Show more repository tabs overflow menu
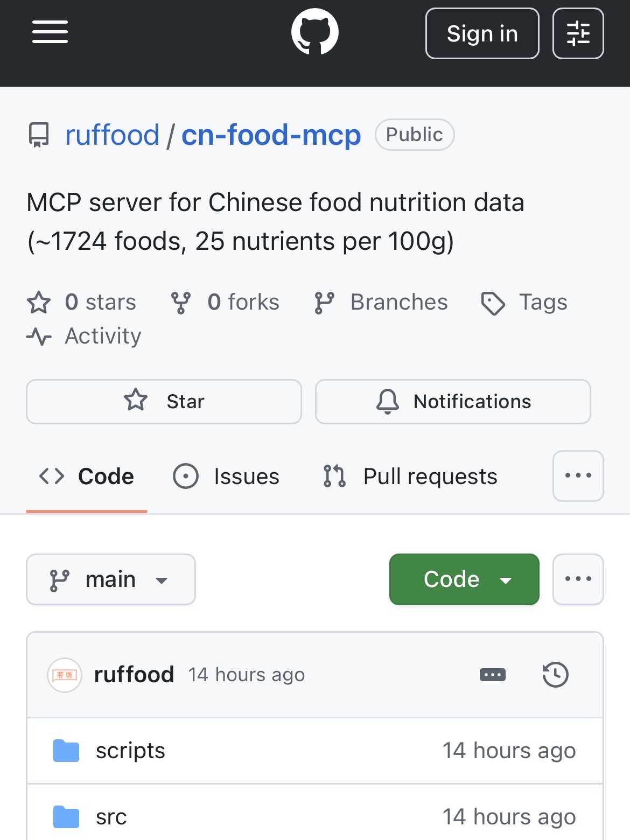630x840 pixels. [x=578, y=476]
